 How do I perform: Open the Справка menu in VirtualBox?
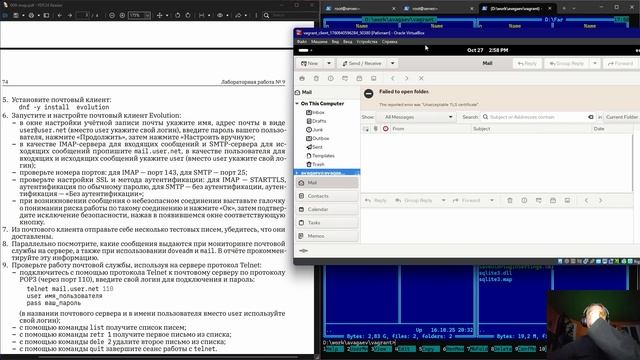[389, 42]
